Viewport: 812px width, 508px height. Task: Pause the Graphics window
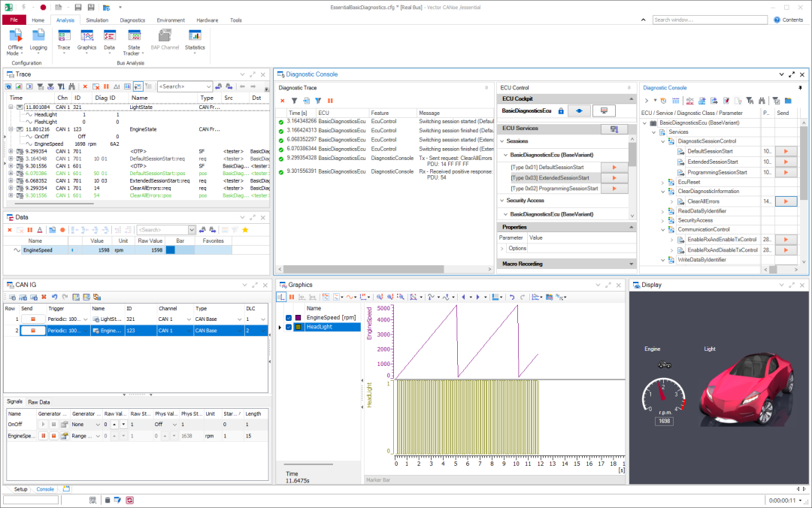click(292, 298)
